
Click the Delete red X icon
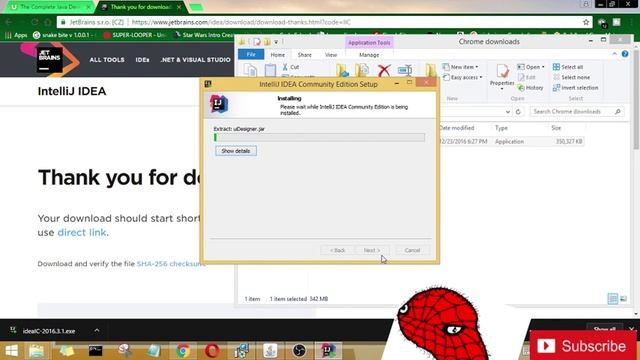click(x=384, y=71)
